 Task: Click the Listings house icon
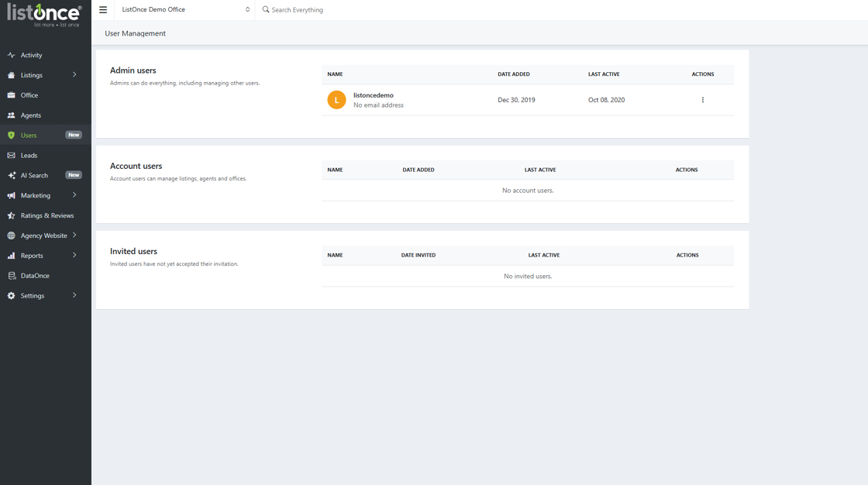point(11,75)
